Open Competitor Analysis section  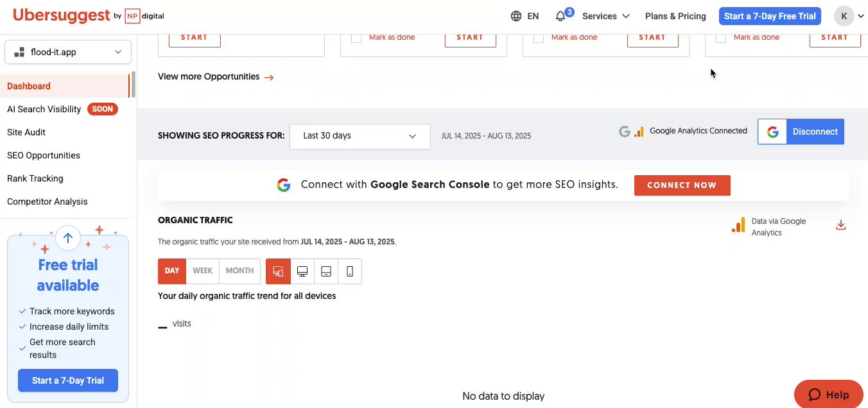pos(48,201)
